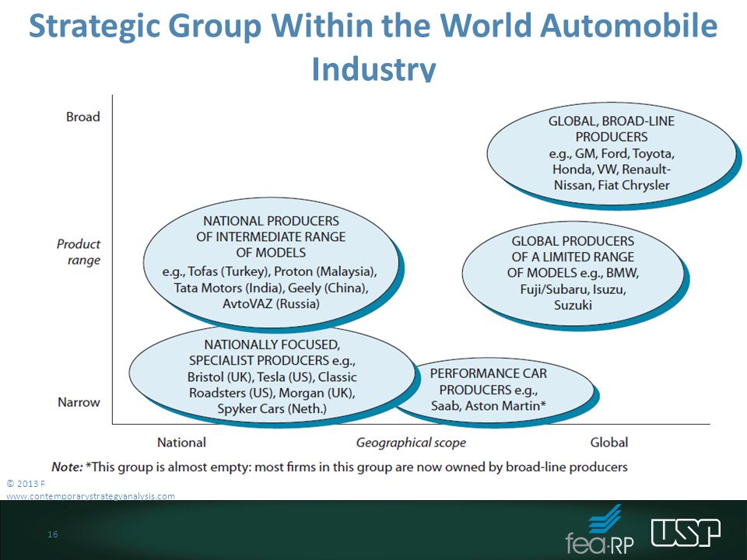Click the text 'Tata Motors (India), Geely (China),'

click(271, 288)
